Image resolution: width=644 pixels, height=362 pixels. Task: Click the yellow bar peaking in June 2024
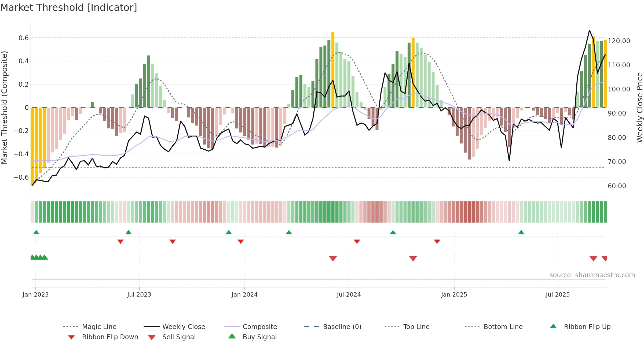coord(333,70)
